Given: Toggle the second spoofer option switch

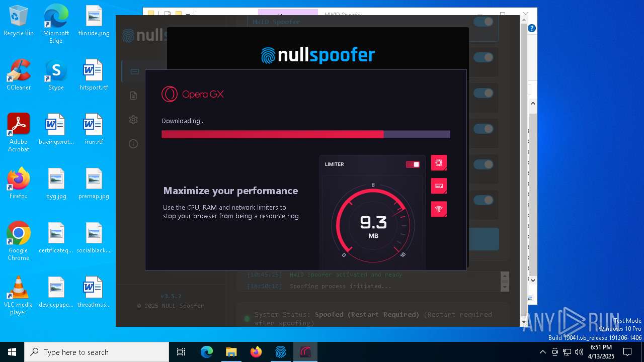Looking at the screenshot, I should [484, 57].
